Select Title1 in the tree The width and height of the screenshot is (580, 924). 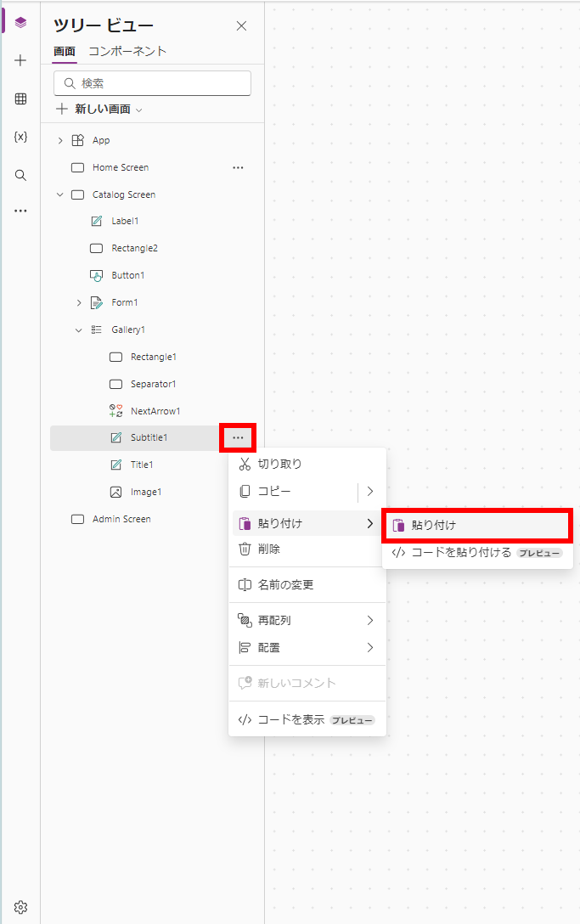pyautogui.click(x=142, y=465)
